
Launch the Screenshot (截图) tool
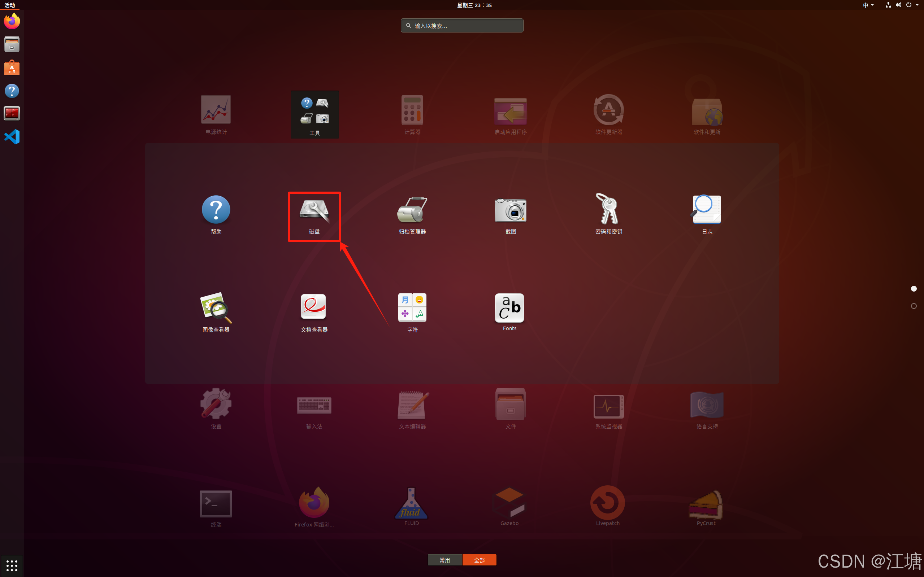510,211
